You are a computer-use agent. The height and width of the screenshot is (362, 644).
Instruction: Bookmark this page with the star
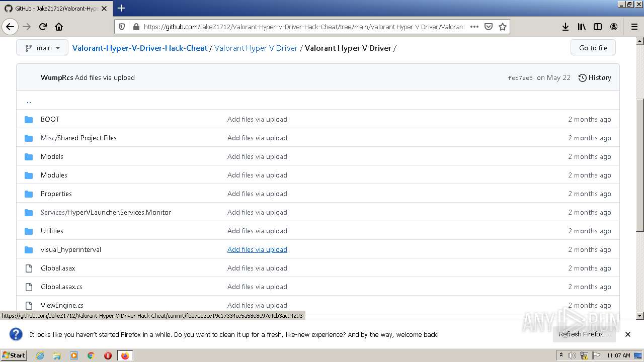pos(502,27)
